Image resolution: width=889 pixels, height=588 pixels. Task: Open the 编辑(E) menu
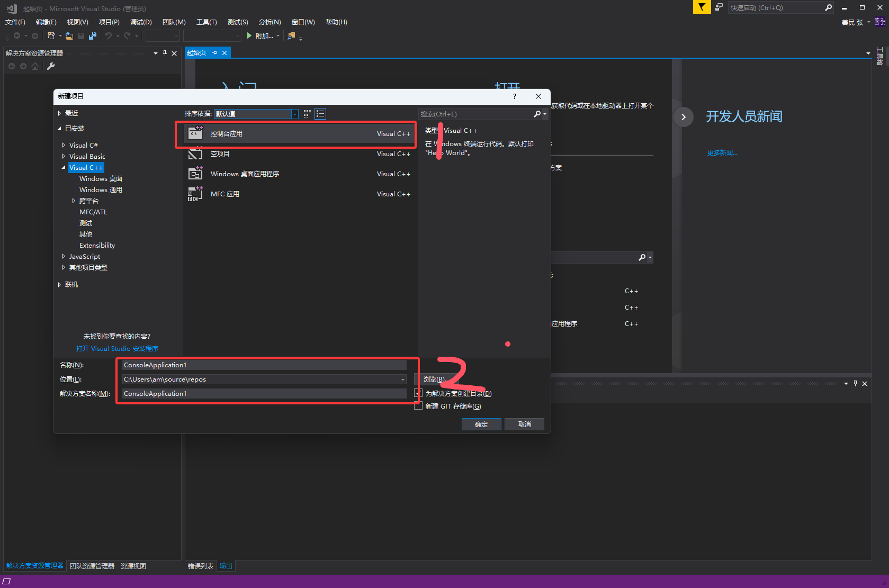click(46, 22)
